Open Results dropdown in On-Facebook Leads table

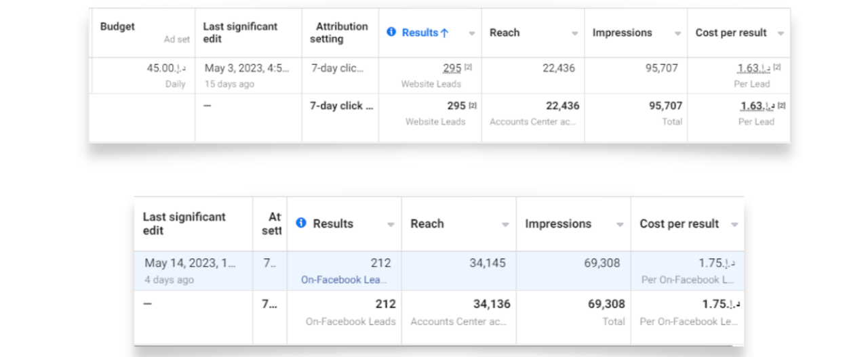(x=391, y=224)
